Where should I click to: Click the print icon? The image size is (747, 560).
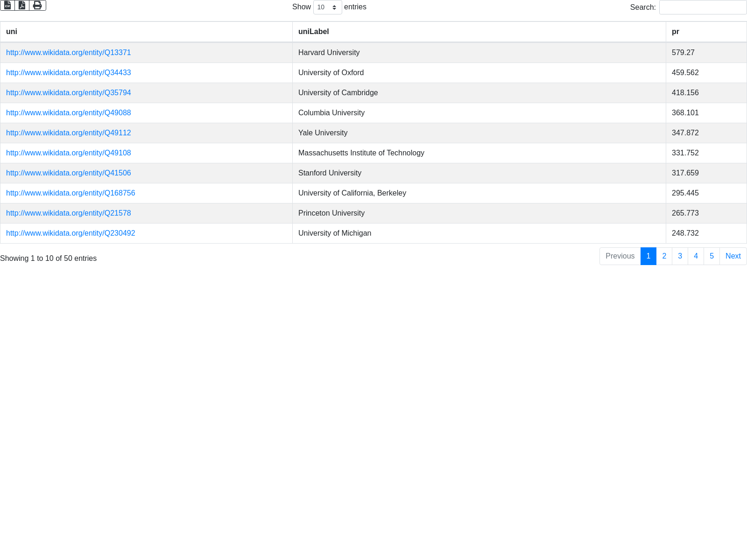(37, 5)
